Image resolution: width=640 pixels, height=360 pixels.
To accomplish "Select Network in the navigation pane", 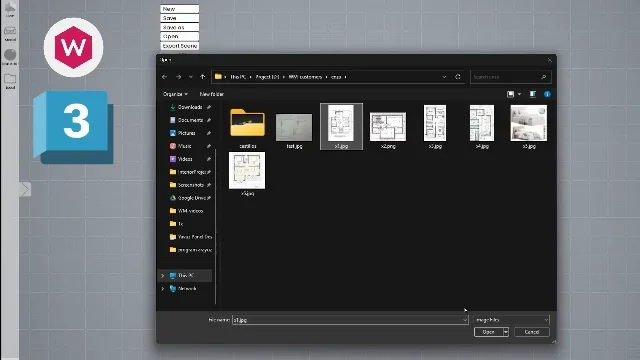I will pos(187,289).
